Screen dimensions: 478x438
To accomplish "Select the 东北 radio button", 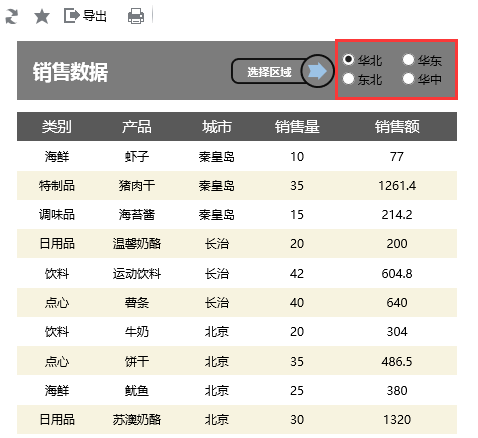I will click(348, 79).
